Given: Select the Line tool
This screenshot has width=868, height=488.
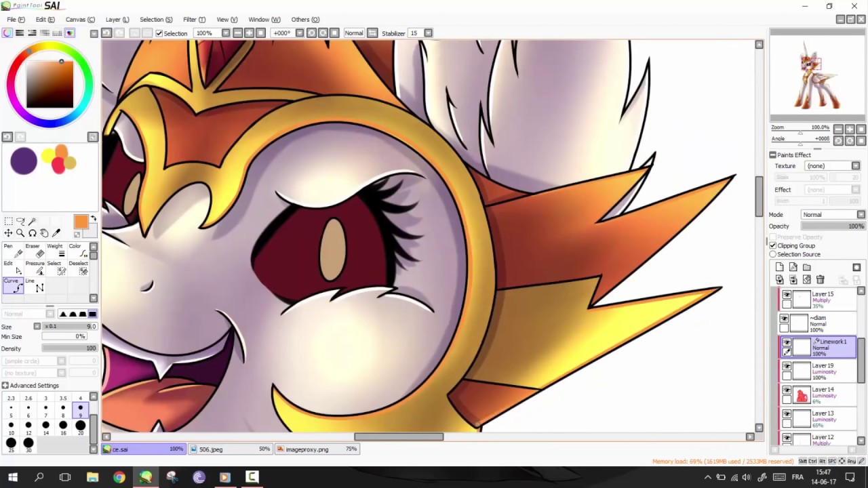Looking at the screenshot, I should [x=35, y=285].
